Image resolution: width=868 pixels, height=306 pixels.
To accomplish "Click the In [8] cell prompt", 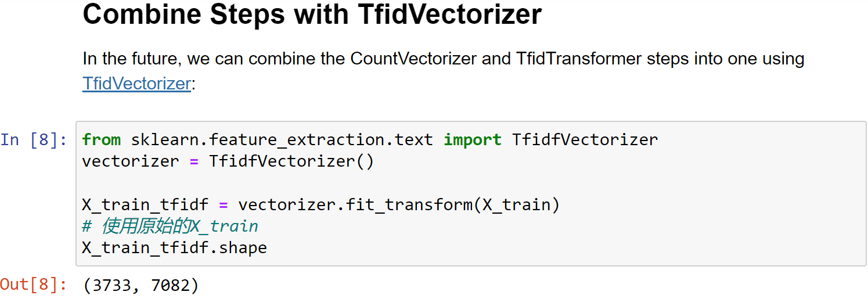I will click(34, 140).
